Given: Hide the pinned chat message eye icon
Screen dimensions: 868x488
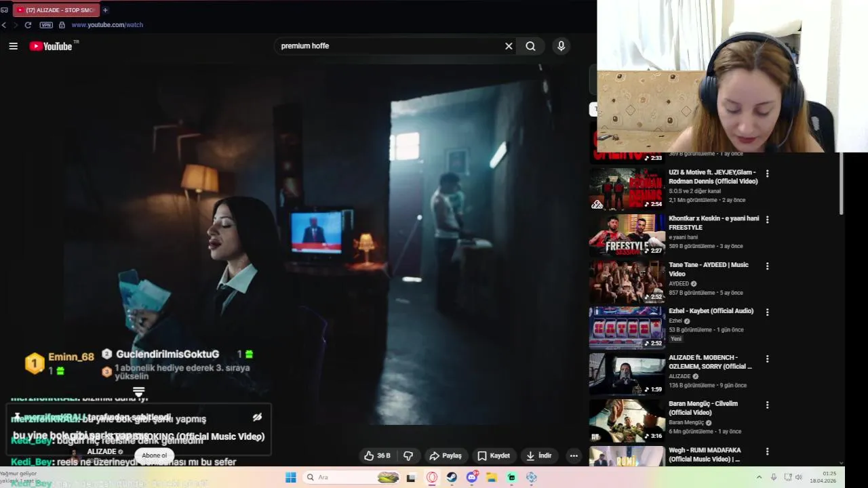Looking at the screenshot, I should 257,418.
